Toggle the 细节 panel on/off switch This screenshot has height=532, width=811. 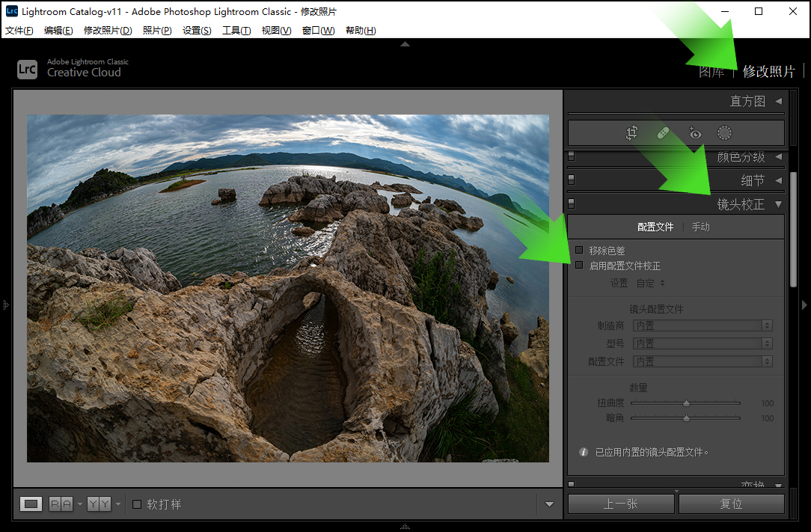(572, 180)
